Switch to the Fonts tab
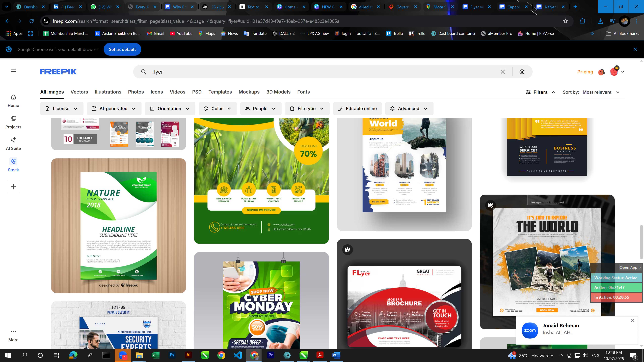Image resolution: width=644 pixels, height=362 pixels. coord(304,92)
